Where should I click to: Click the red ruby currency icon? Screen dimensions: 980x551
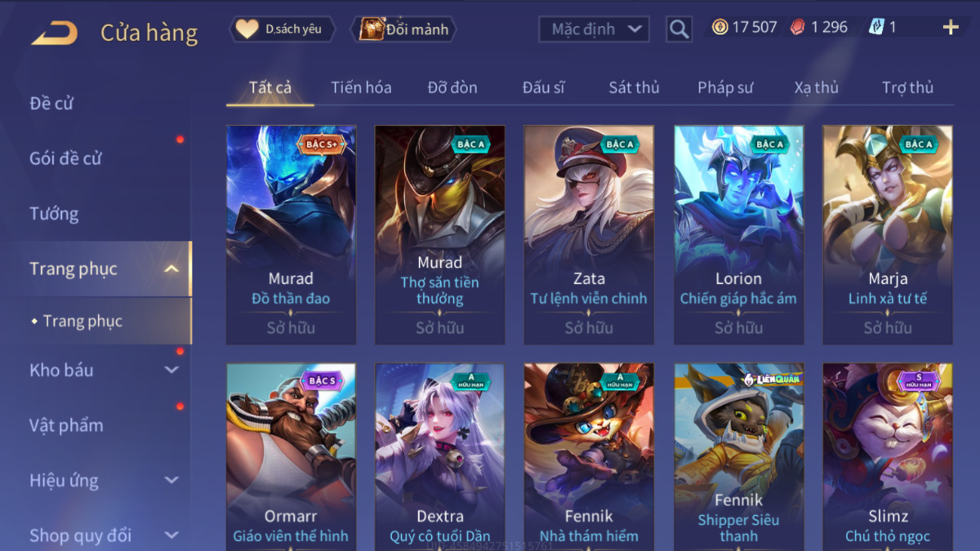coord(797,28)
